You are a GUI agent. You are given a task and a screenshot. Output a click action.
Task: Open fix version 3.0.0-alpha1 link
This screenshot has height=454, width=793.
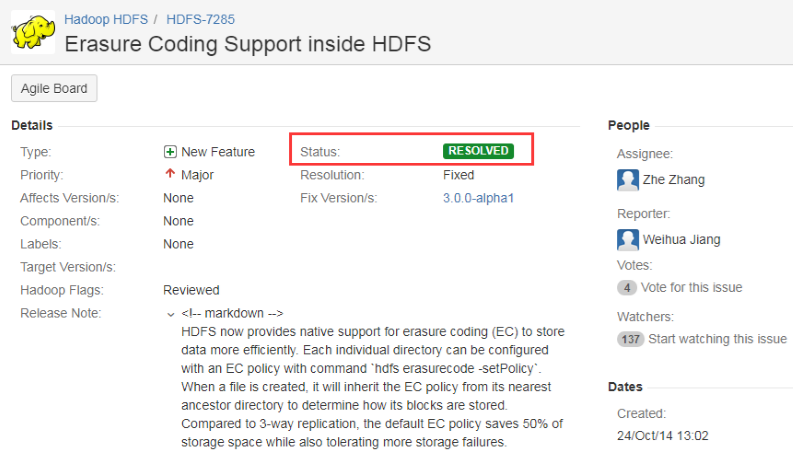pyautogui.click(x=478, y=198)
